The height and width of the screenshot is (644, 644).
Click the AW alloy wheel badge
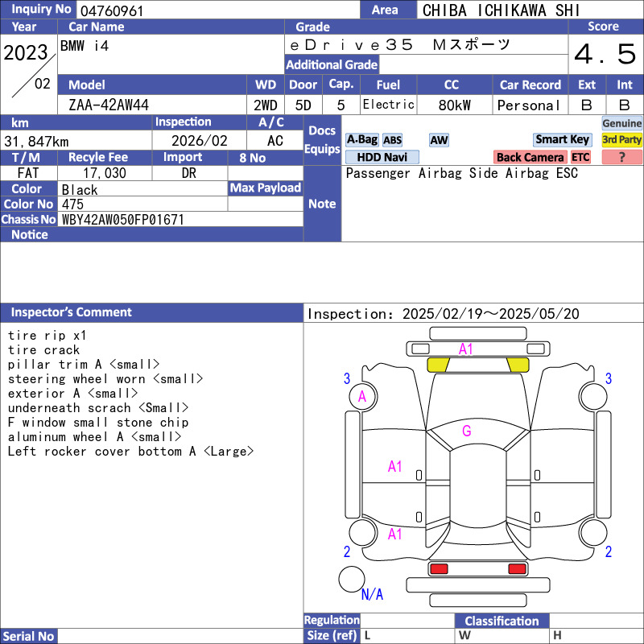tap(439, 140)
